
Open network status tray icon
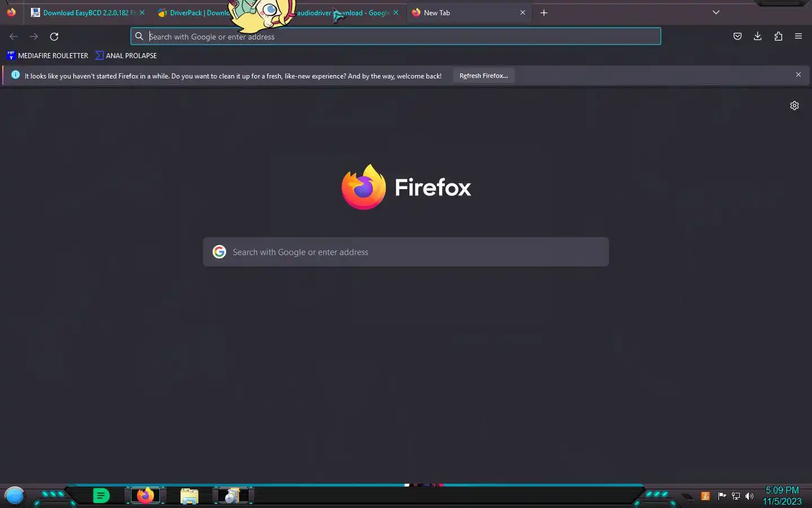point(736,496)
